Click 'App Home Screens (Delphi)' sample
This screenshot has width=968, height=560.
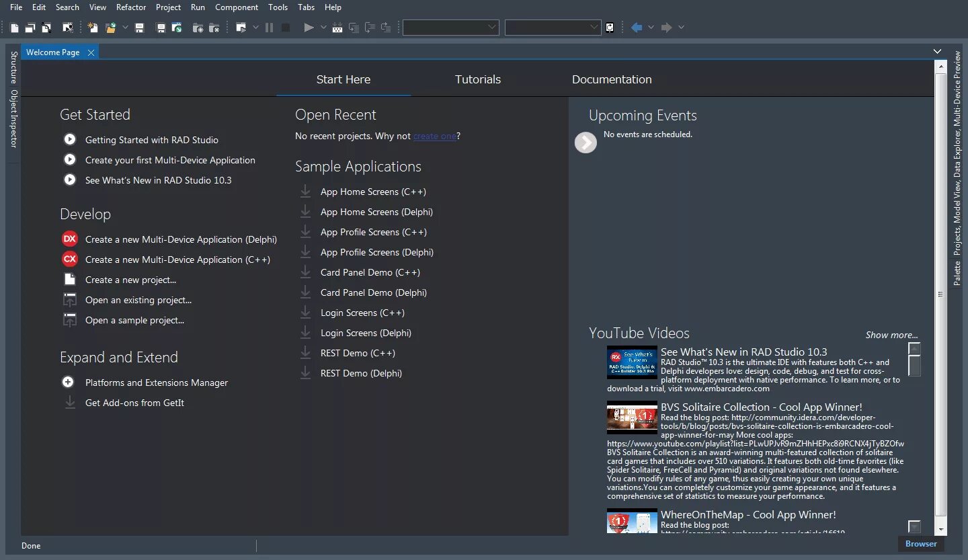pyautogui.click(x=376, y=212)
